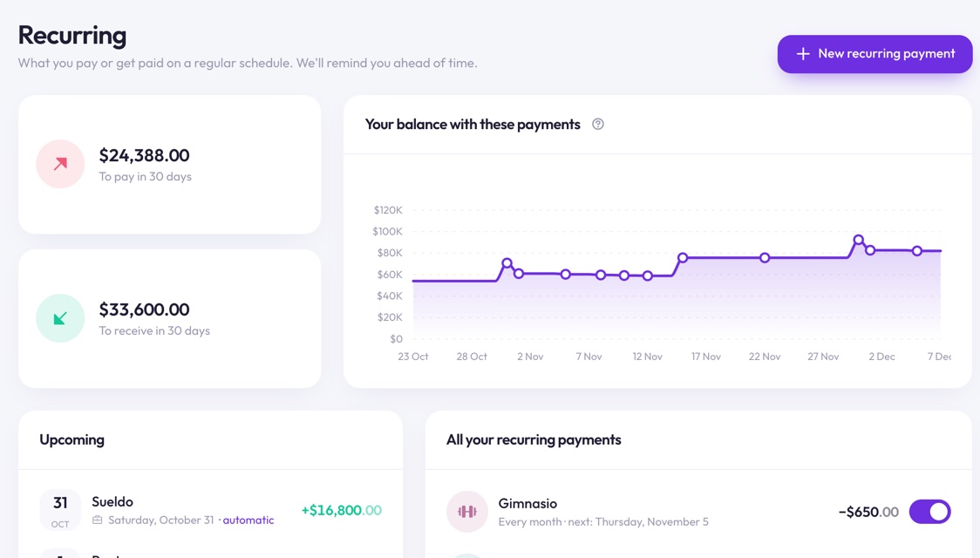Screen dimensions: 980x558
Task: Click the To pay in 30 days label
Action: click(x=145, y=177)
